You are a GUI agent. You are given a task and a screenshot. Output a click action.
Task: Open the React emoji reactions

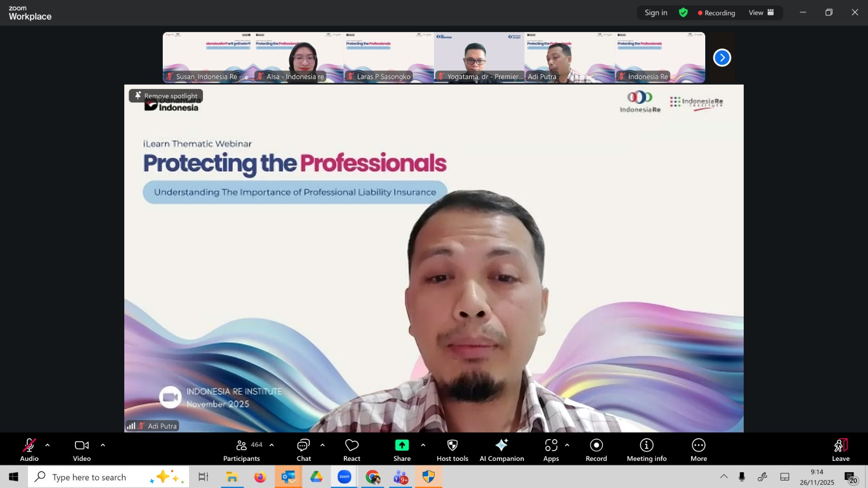pyautogui.click(x=352, y=450)
